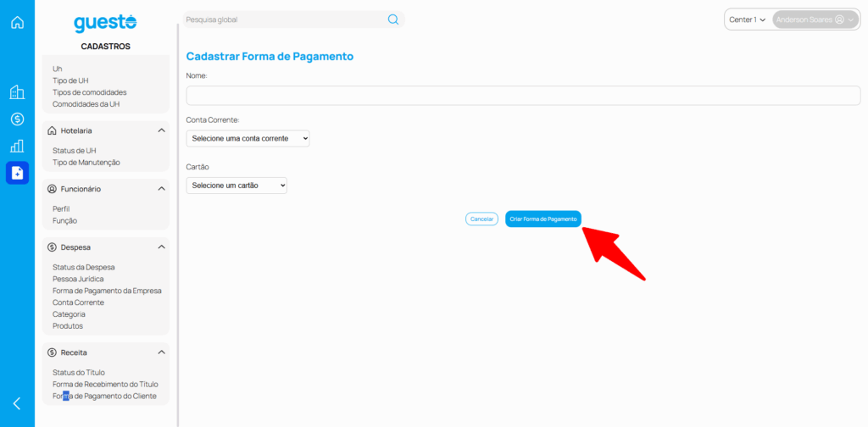868x427 pixels.
Task: Collapse the sidebar with left arrow icon
Action: click(17, 403)
